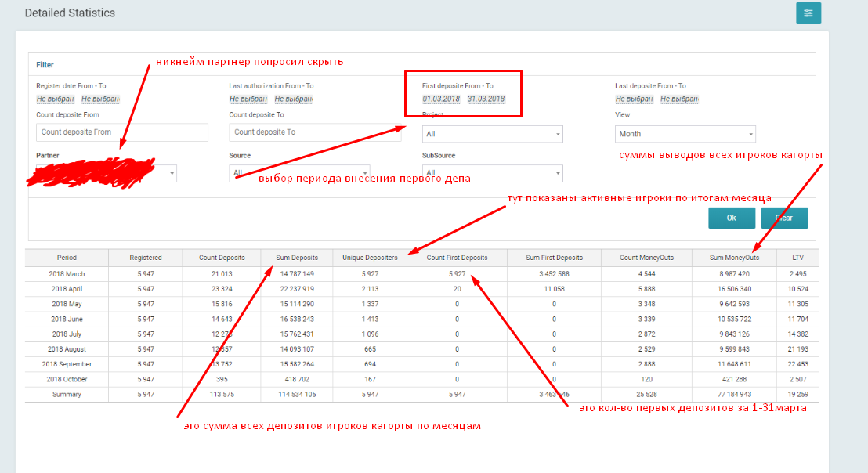868x473 pixels.
Task: Open the Source dropdown
Action: (299, 173)
